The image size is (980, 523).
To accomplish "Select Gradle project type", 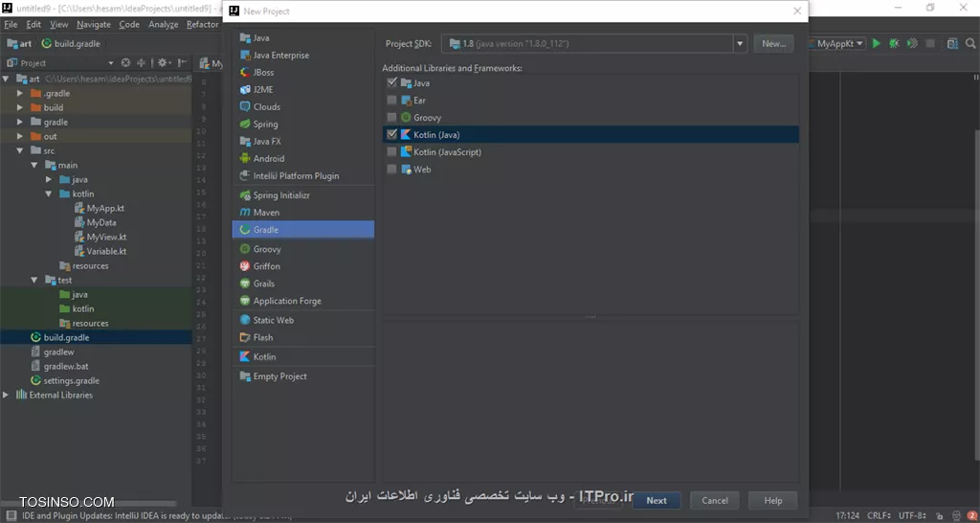I will [x=303, y=230].
